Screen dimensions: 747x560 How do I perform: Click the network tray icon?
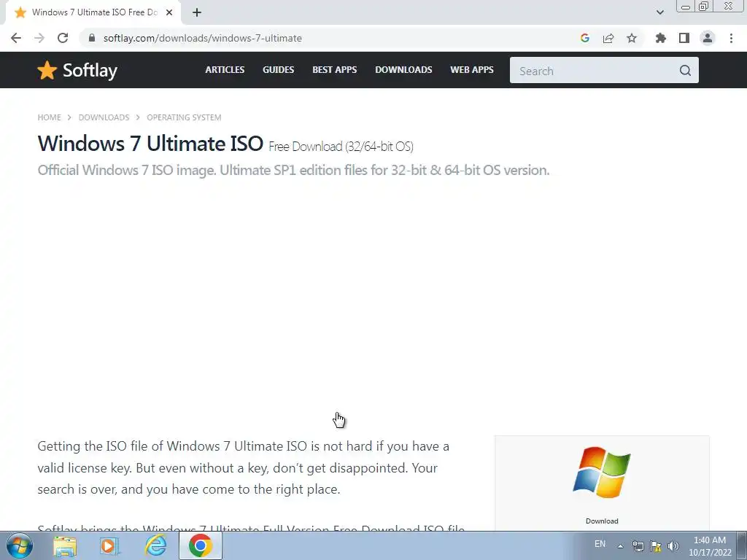coord(638,546)
